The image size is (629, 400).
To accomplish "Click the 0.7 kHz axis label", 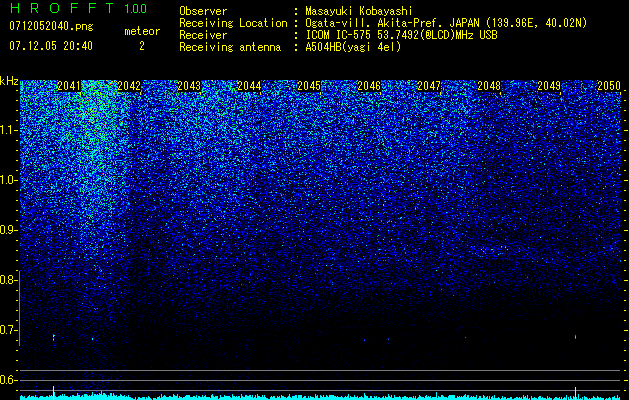I will [7, 330].
